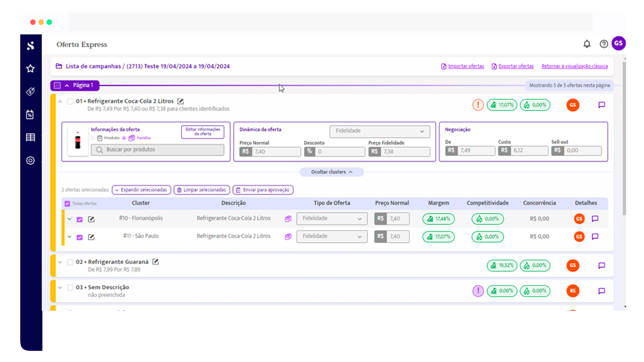Open the Dinâmica da oferta Fidelidade dropdown
Screen dimensions: 644x362
tap(380, 131)
